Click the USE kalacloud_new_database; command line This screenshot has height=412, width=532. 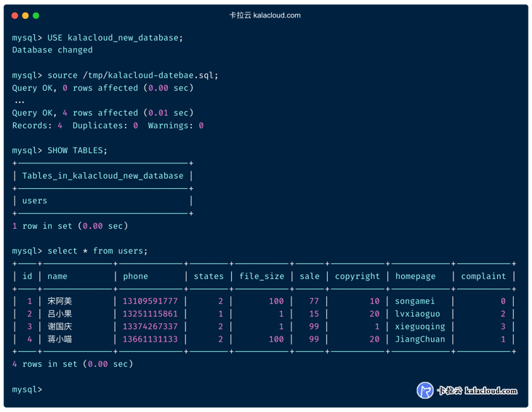97,38
